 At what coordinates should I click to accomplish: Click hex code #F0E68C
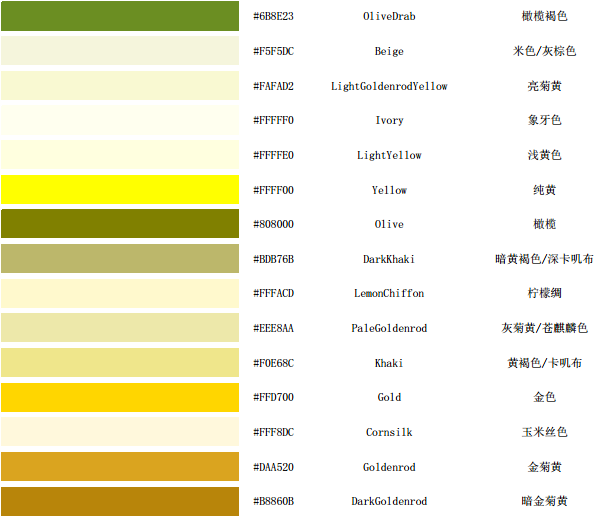point(273,363)
